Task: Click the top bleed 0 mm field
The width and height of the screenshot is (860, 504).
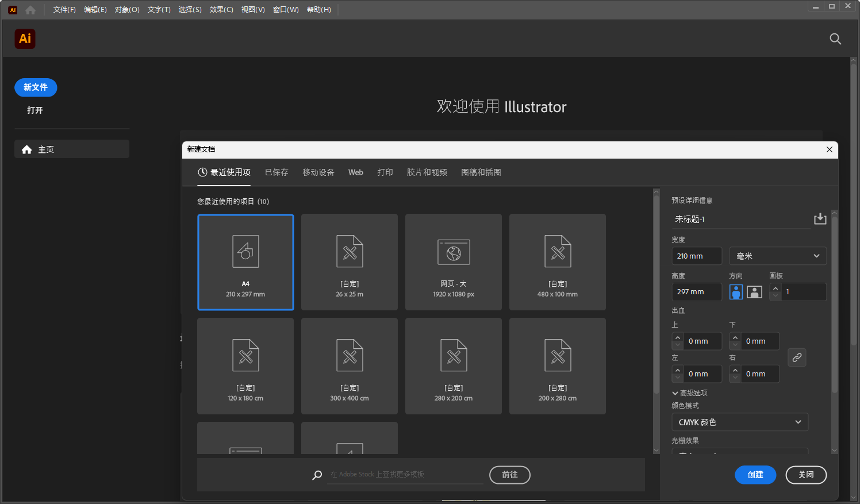Action: point(702,341)
